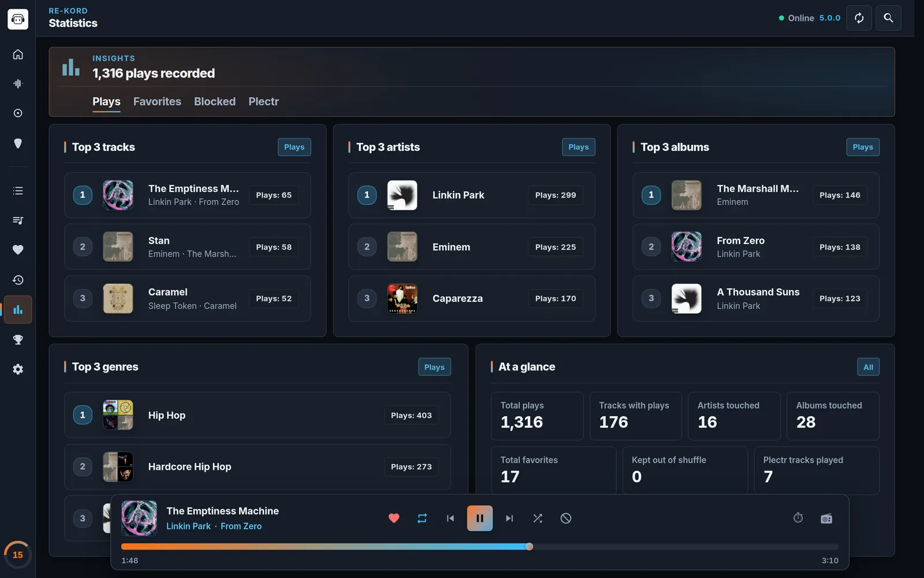Switch to the Favorites tab
This screenshot has width=924, height=578.
click(x=157, y=102)
